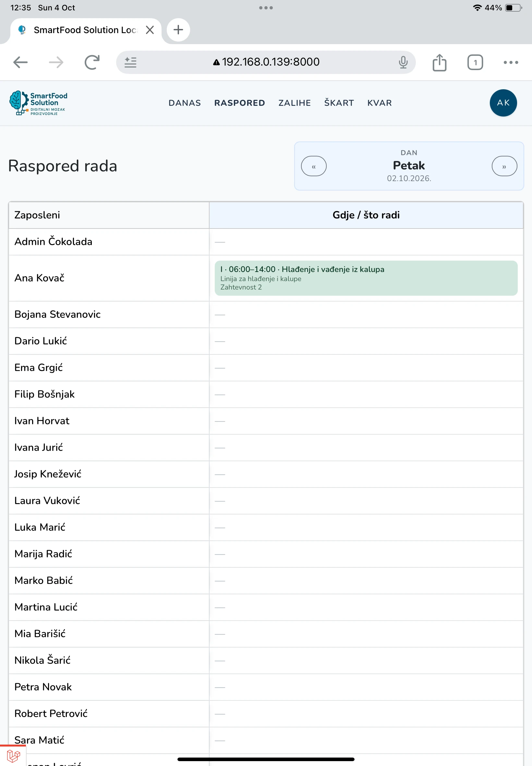Select Ana Kovač's 06:00–14:00 shift card
Viewport: 532px width, 766px height.
(x=366, y=278)
